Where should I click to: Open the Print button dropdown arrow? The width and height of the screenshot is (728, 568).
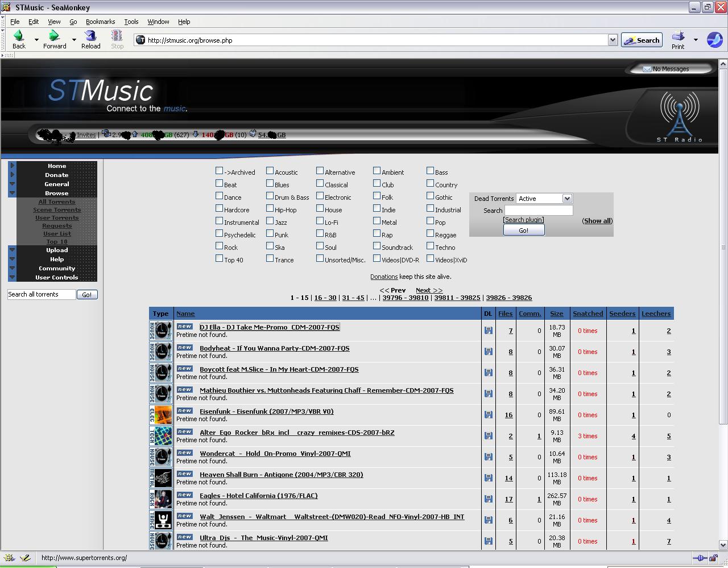pyautogui.click(x=696, y=40)
